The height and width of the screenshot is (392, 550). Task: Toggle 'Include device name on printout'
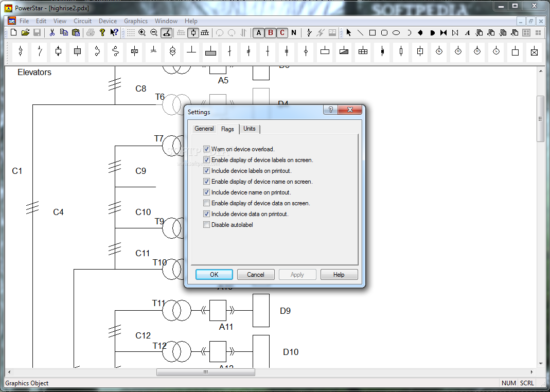point(207,192)
